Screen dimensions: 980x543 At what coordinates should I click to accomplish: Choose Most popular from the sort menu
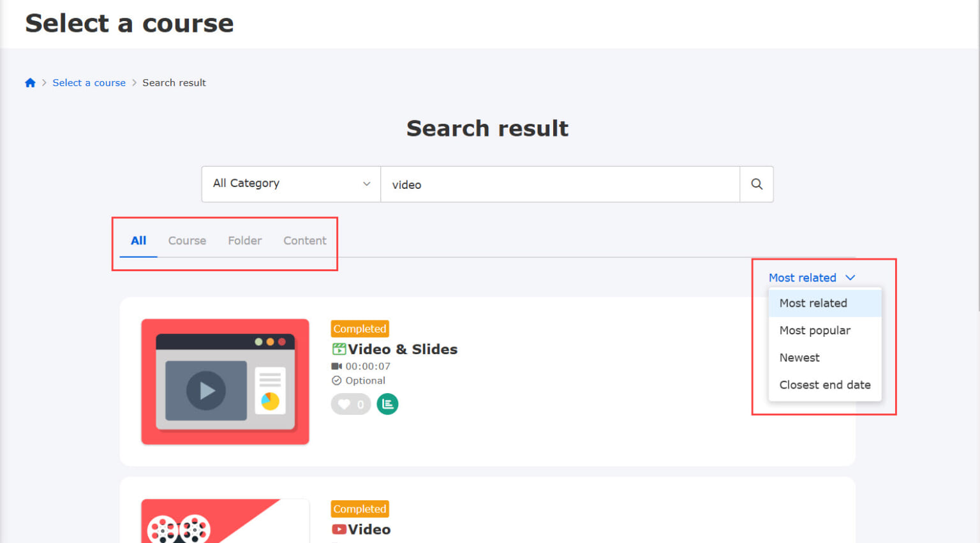click(x=815, y=331)
